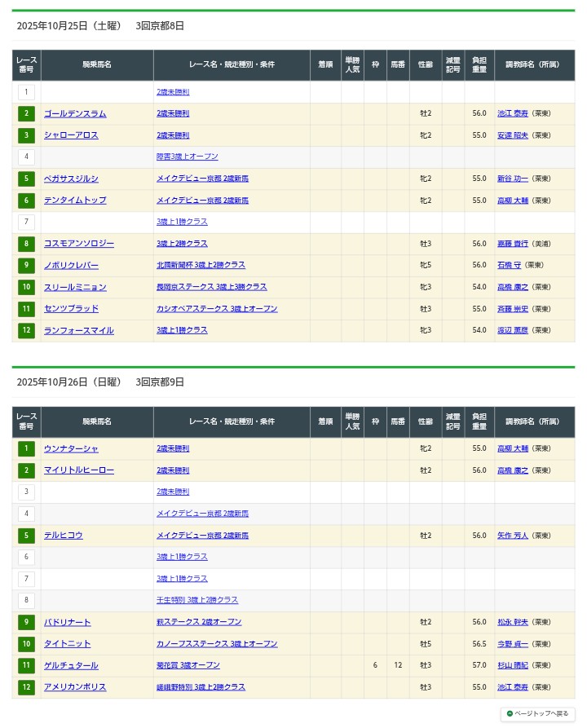This screenshot has height=728, width=587.
Task: Open メイクデビュー京都 link in ペガサスジルシ row
Action: click(202, 179)
